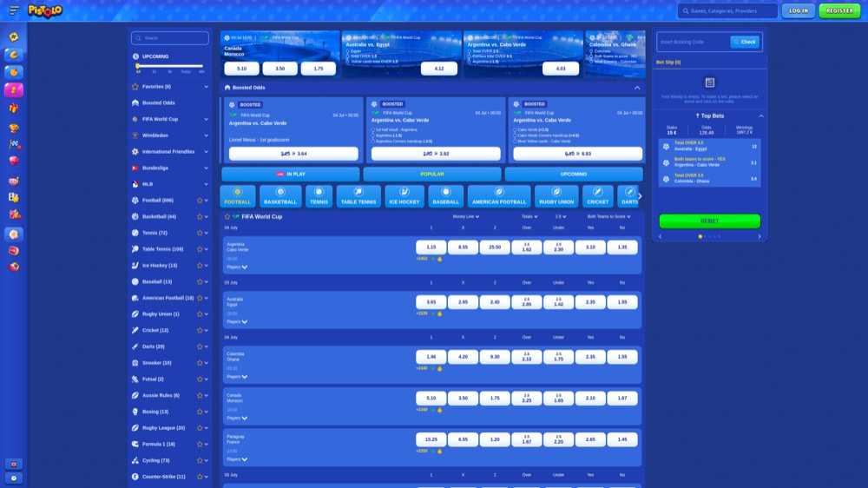The width and height of the screenshot is (868, 488).
Task: Select the Cricket sport icon tab
Action: pos(597,196)
